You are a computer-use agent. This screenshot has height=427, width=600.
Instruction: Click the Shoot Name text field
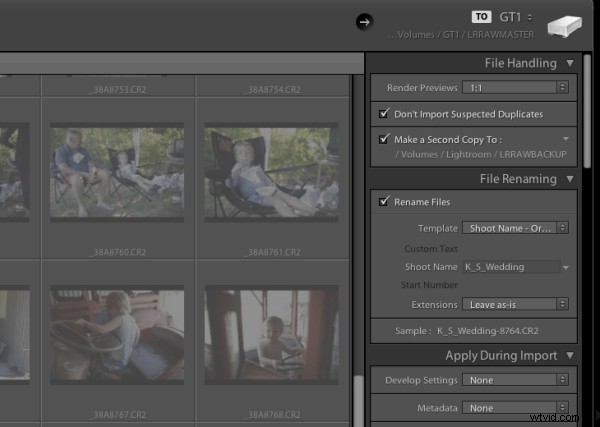(x=509, y=267)
